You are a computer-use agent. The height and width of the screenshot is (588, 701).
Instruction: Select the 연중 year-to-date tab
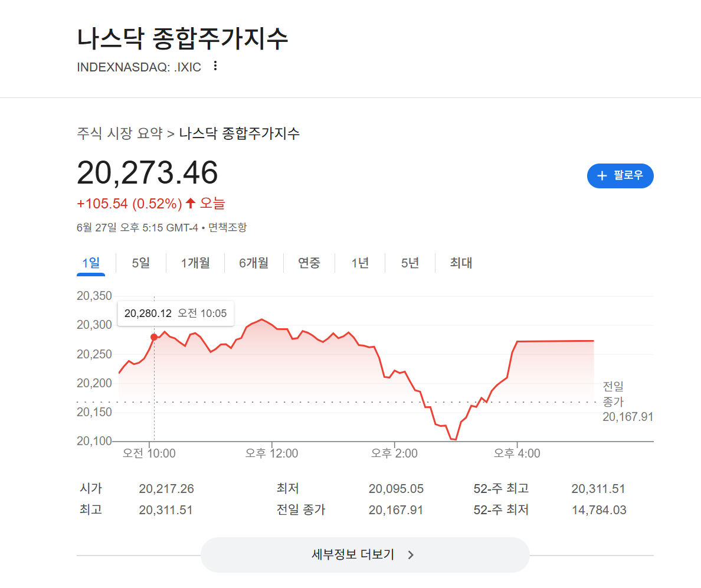click(x=309, y=263)
